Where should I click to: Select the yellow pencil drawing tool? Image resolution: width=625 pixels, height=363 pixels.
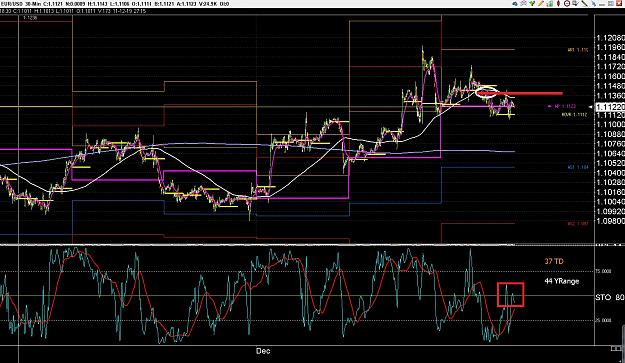tap(541, 4)
